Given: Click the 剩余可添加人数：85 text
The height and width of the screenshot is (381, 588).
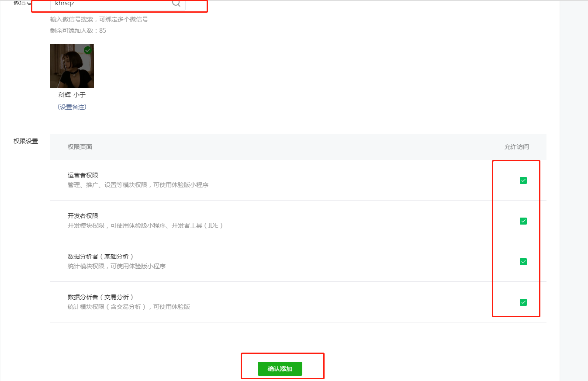Looking at the screenshot, I should (78, 31).
